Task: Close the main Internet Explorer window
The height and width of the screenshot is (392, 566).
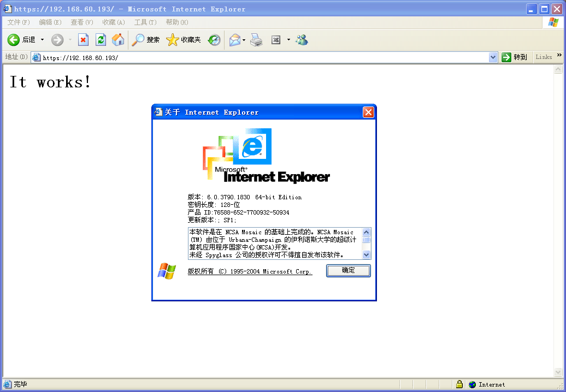Action: coord(557,9)
